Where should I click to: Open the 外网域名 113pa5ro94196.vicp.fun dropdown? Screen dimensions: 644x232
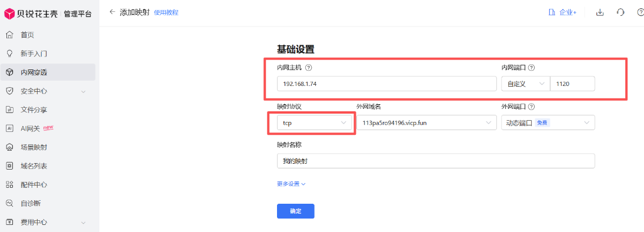tap(426, 122)
